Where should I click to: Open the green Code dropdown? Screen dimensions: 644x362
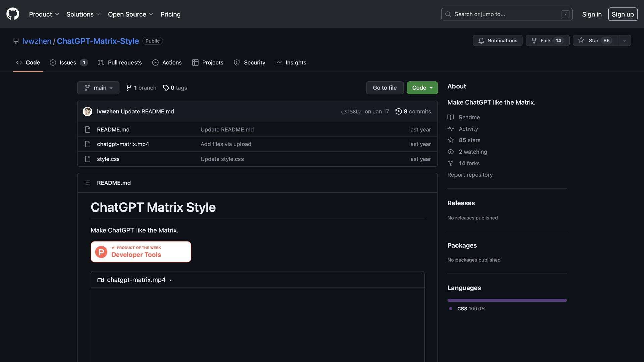coord(422,88)
